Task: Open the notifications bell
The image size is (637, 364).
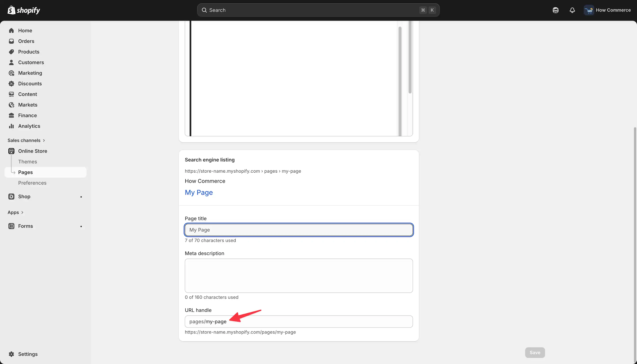Action: pyautogui.click(x=572, y=10)
